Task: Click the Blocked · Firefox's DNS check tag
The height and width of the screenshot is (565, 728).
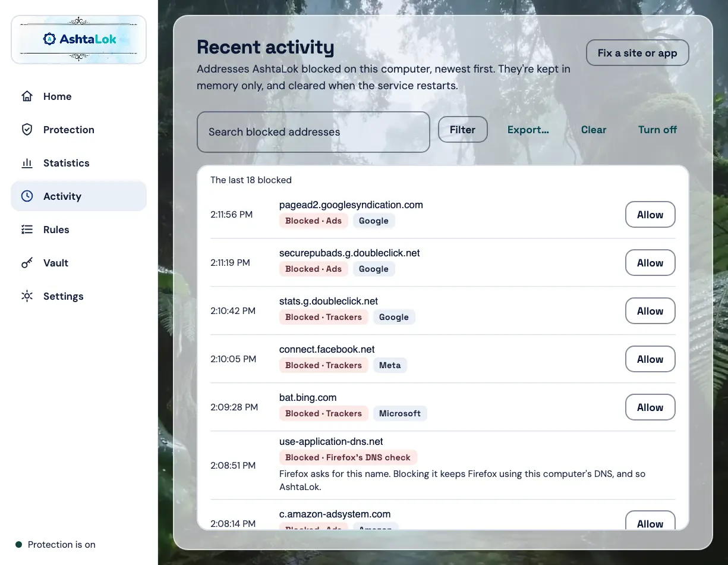Action: coord(348,457)
